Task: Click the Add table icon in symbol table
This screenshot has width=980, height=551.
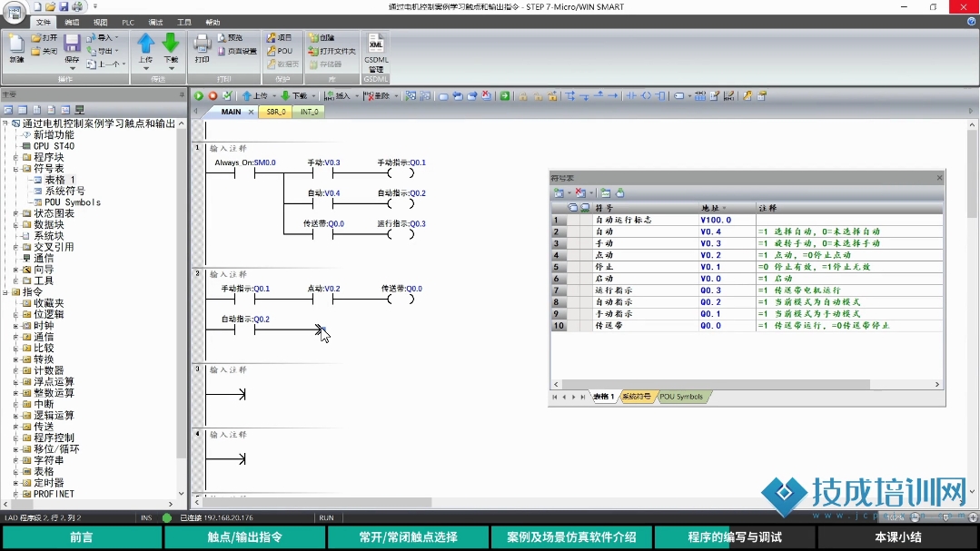Action: pos(559,193)
